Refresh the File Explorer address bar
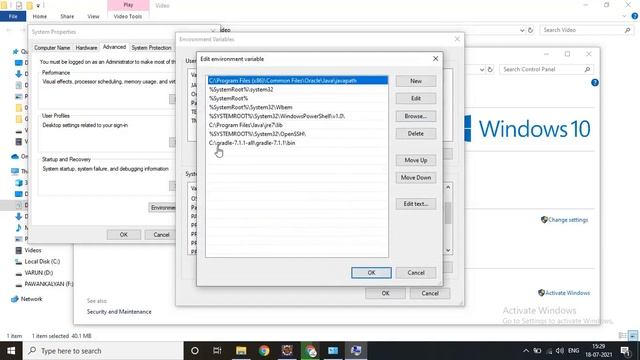Screen dimensions: 640x360 coord(530,30)
